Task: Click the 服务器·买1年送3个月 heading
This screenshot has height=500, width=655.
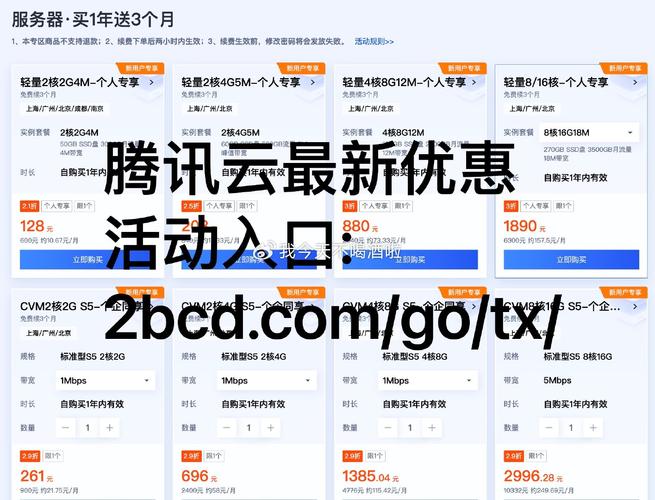Action: 92,20
